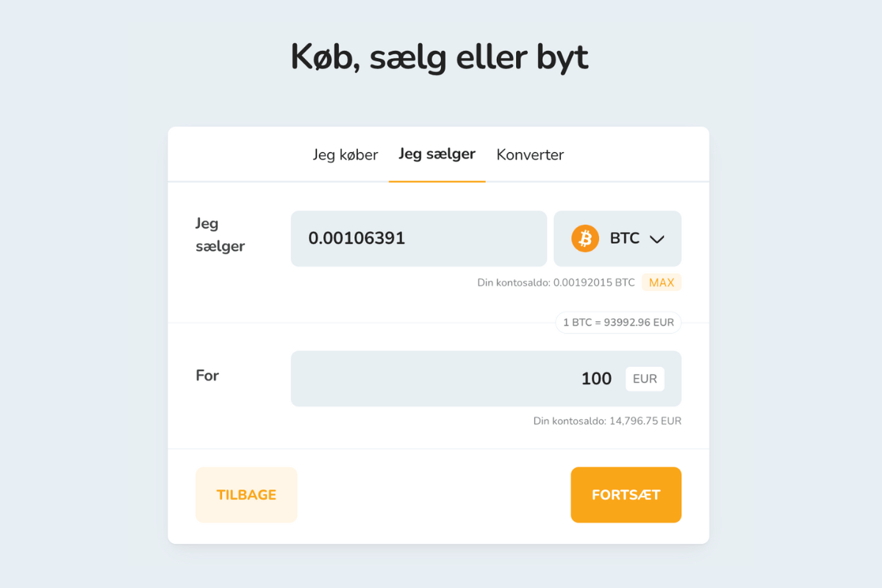Image resolution: width=882 pixels, height=588 pixels.
Task: Click the EUR kontosaldo balance text
Action: [607, 420]
